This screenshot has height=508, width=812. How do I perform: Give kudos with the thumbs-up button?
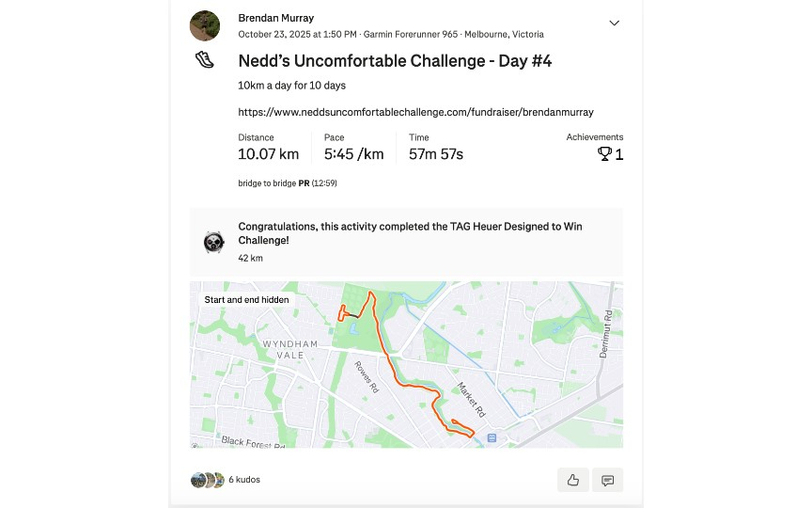click(x=573, y=480)
